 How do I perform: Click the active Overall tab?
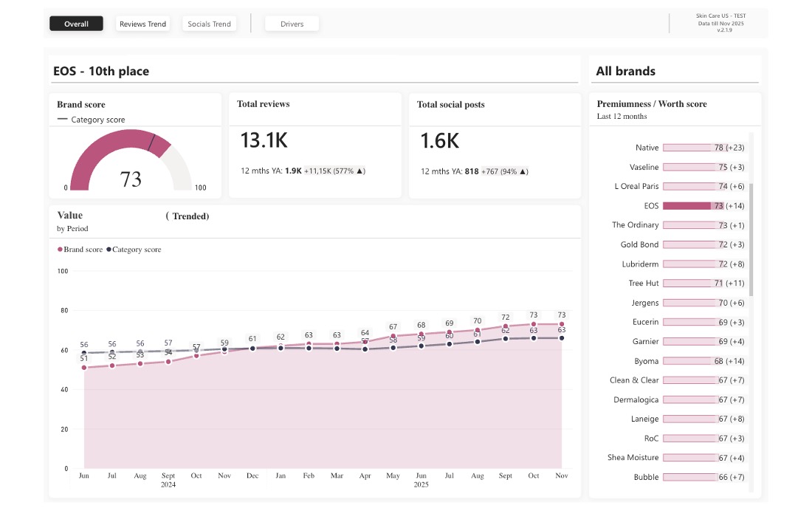point(76,23)
